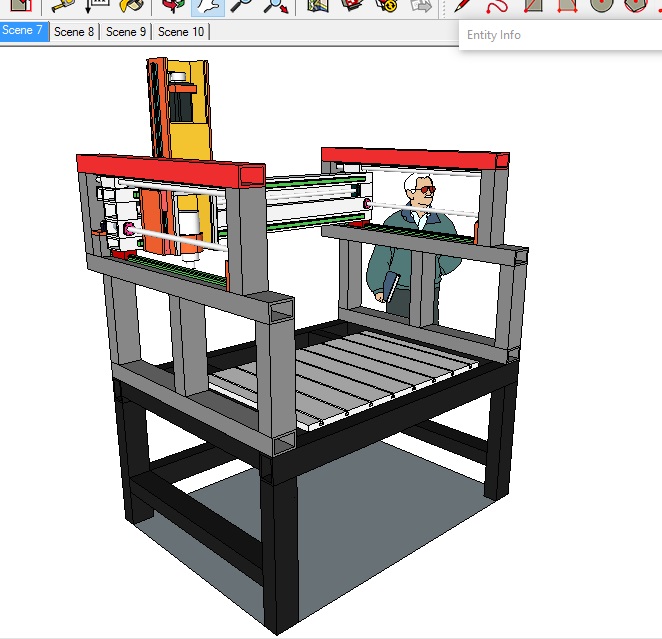Select the Pan hand tool

pos(208,6)
